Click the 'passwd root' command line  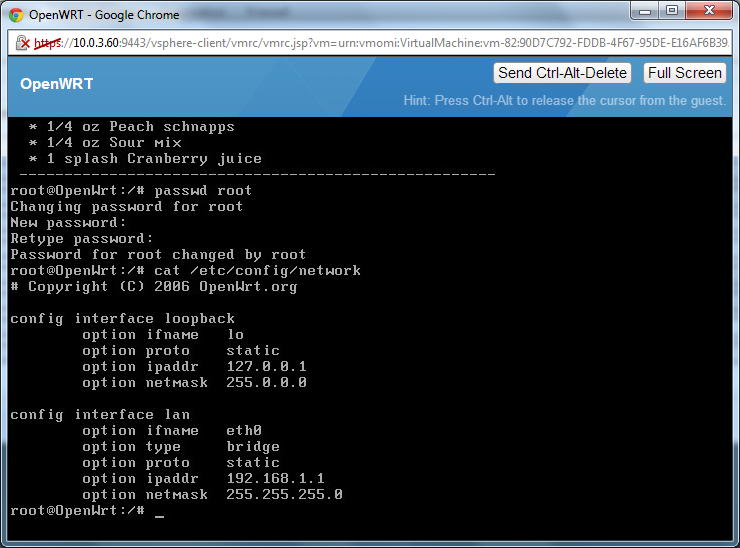131,191
